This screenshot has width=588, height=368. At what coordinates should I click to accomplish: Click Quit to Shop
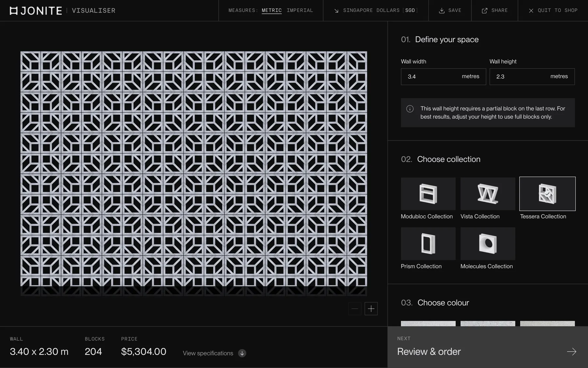coord(553,10)
